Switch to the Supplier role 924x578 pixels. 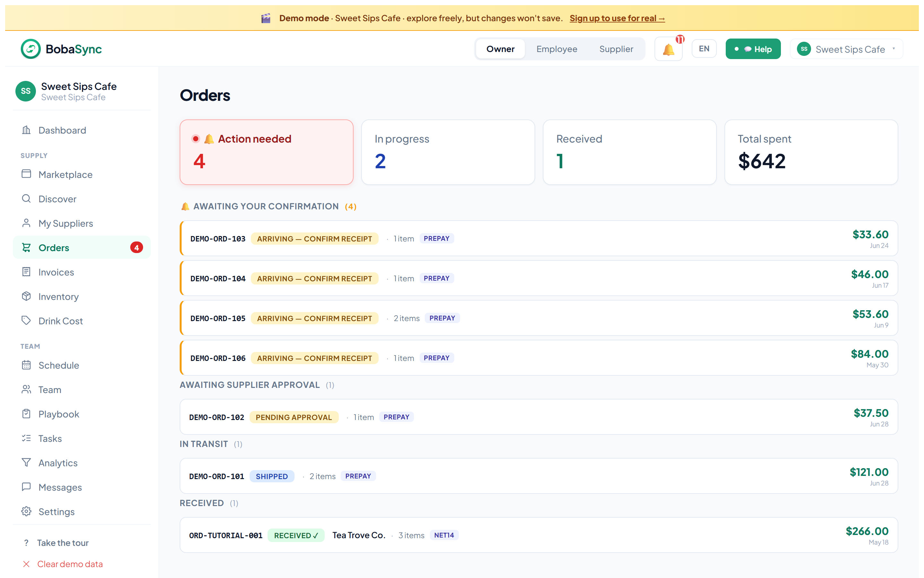(x=616, y=49)
